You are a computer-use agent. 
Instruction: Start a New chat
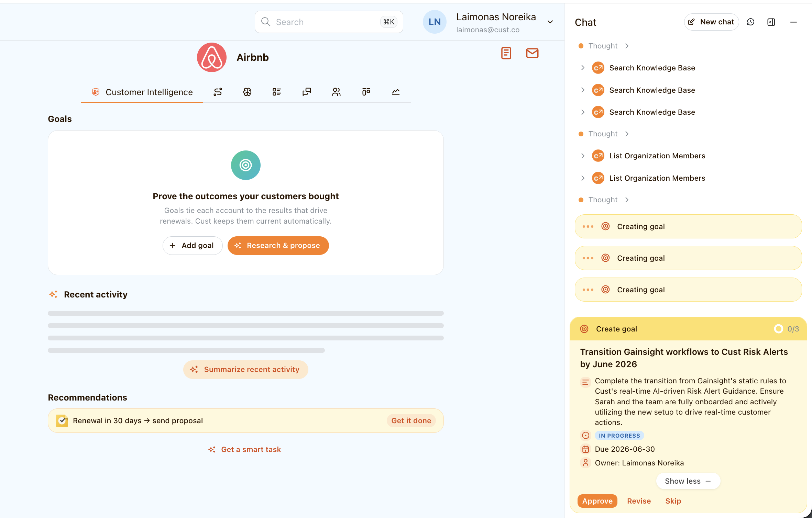711,22
